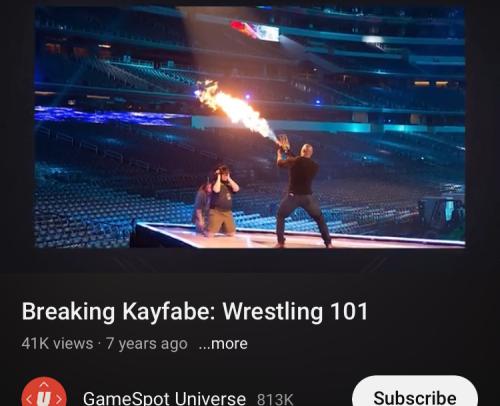This screenshot has height=406, width=500.
Task: Click the man holding the flamethrower
Action: pos(302,195)
